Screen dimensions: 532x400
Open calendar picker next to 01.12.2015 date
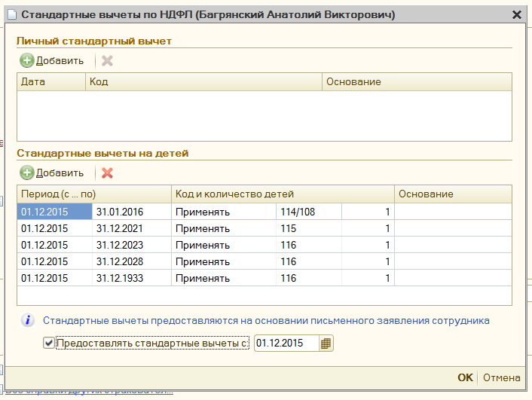point(326,344)
